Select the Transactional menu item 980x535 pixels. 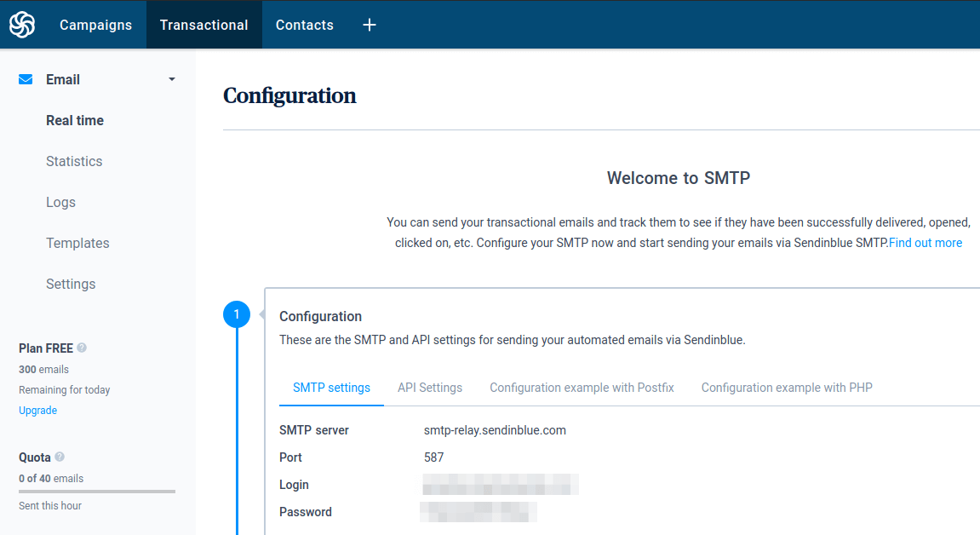pos(203,25)
